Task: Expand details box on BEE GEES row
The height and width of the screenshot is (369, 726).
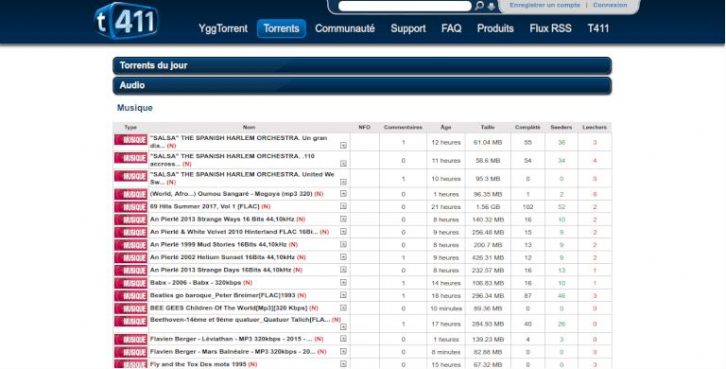Action: click(343, 308)
